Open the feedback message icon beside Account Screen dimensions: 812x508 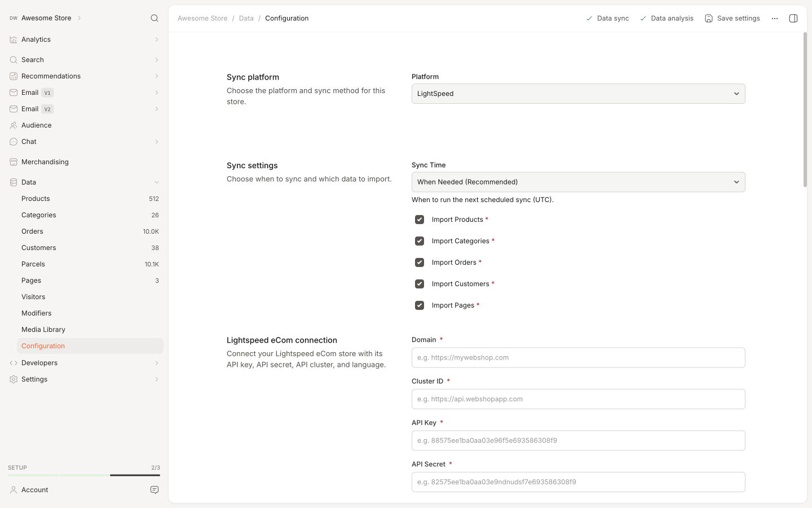click(x=155, y=490)
